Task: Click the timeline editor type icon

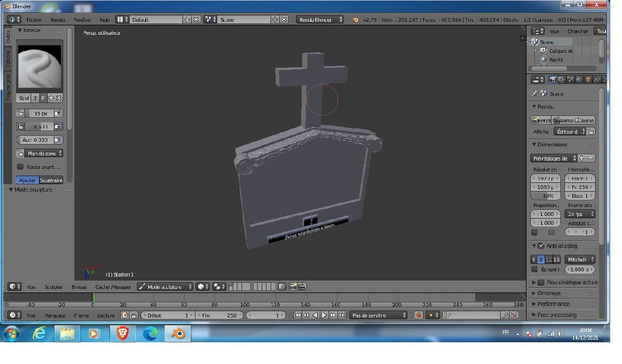Action: pos(14,315)
